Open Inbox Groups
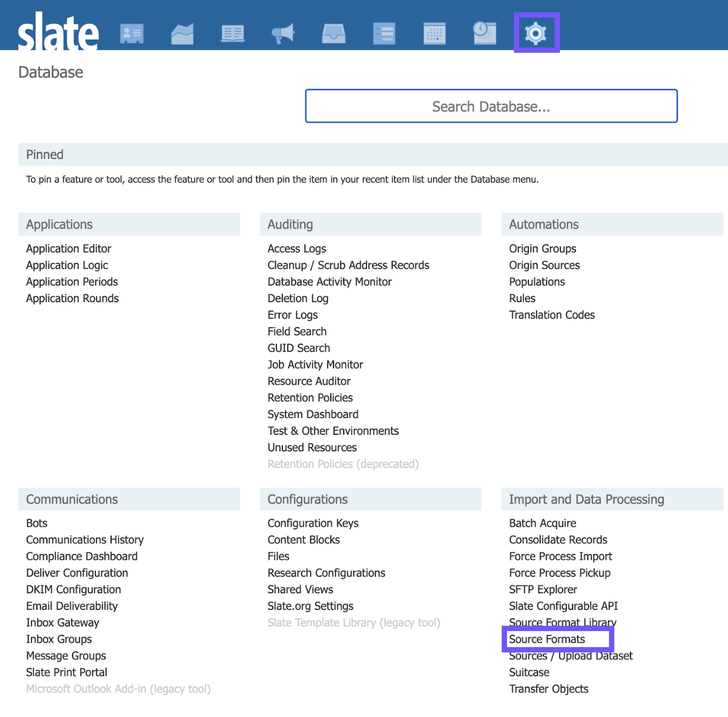This screenshot has height=717, width=728. 59,639
